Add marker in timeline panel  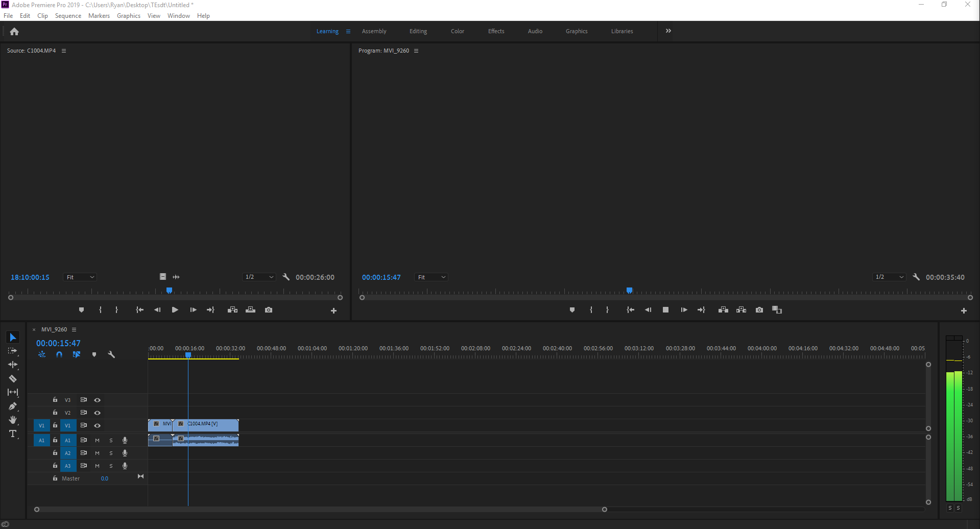coord(94,354)
